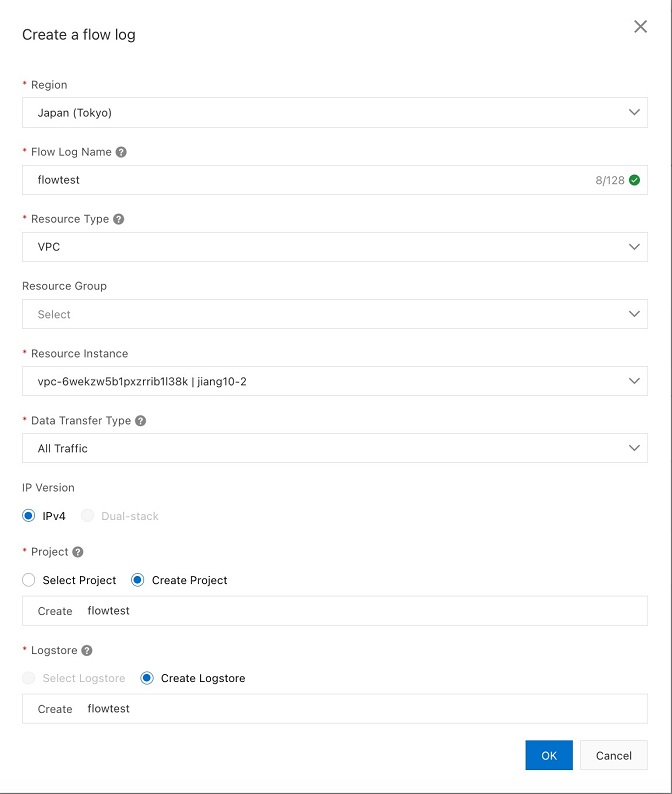This screenshot has height=794, width=672.
Task: Click help icon beside Data Transfer Type
Action: (140, 421)
